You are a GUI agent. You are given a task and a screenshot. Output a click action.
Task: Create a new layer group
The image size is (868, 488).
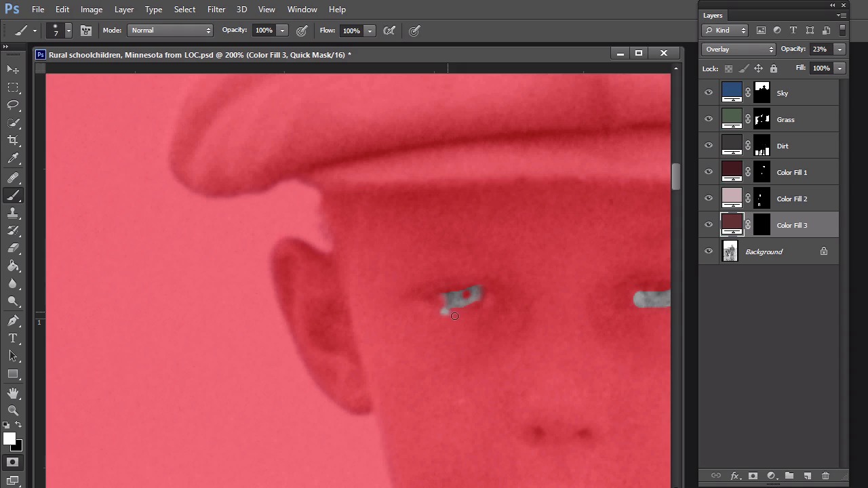[x=789, y=476]
